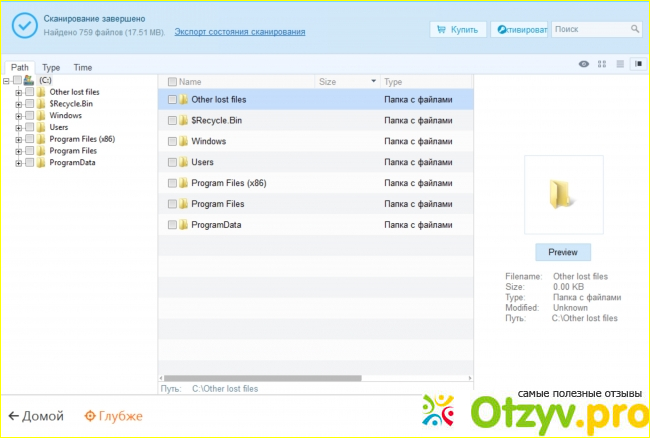Switch to list view layout icon
Image resolution: width=650 pixels, height=438 pixels.
click(620, 64)
